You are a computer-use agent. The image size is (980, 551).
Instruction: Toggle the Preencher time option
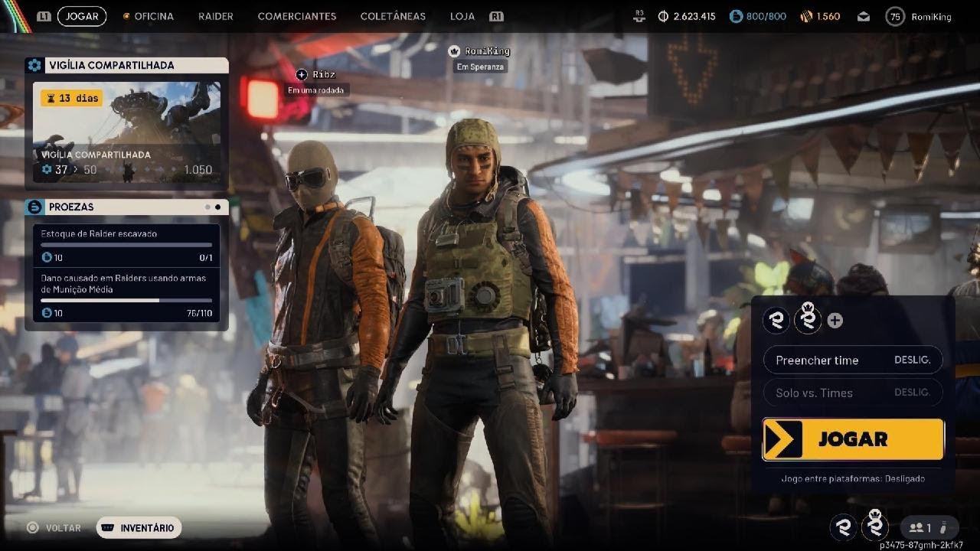(x=853, y=360)
